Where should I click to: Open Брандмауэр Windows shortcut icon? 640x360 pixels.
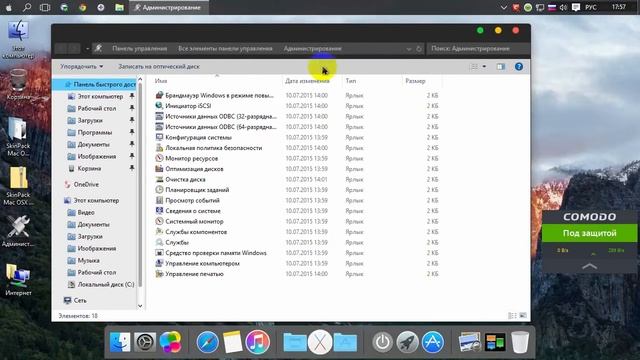click(x=159, y=95)
